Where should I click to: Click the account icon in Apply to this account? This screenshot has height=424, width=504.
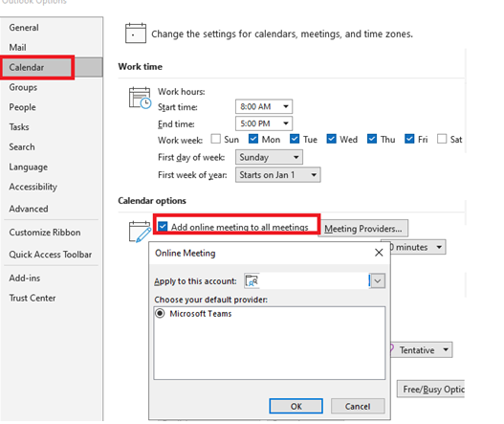pyautogui.click(x=252, y=280)
